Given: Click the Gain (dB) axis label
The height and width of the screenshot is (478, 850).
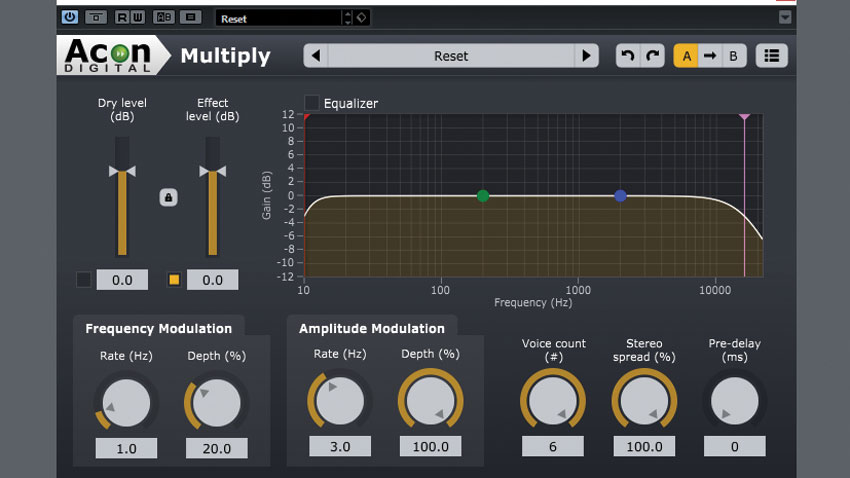Looking at the screenshot, I should point(266,196).
